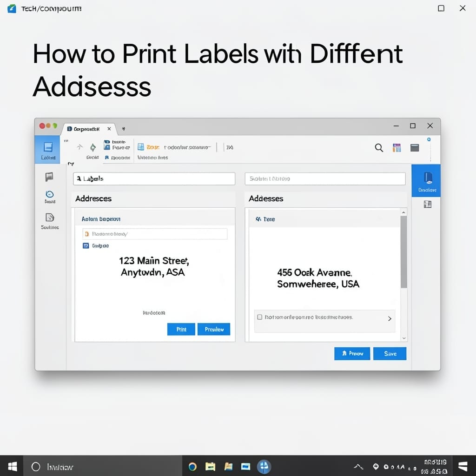Click the save disk icon in ribbon
The width and height of the screenshot is (476, 476).
point(107,147)
